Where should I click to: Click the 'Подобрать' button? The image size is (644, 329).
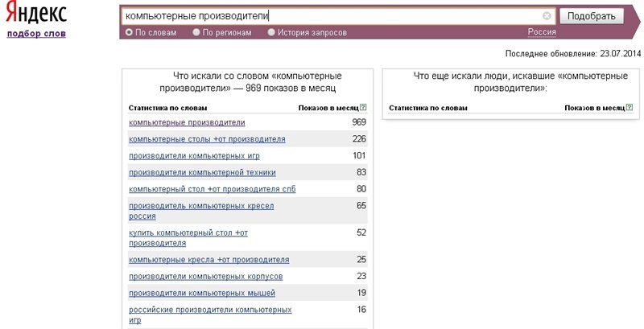[592, 16]
